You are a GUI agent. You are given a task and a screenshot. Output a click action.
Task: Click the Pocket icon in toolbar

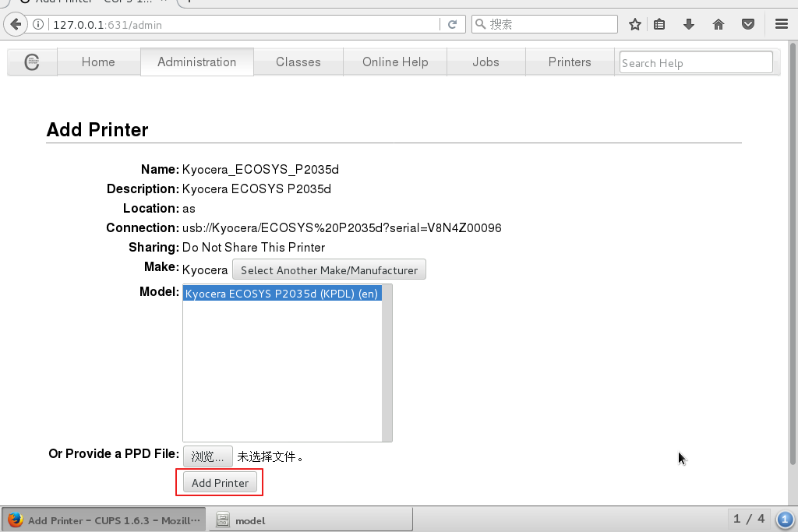pyautogui.click(x=748, y=24)
